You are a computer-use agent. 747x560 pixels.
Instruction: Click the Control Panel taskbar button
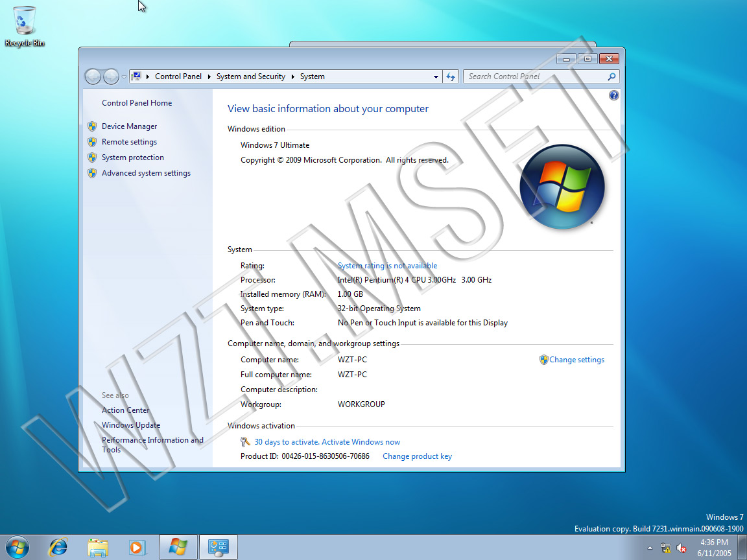pyautogui.click(x=218, y=548)
